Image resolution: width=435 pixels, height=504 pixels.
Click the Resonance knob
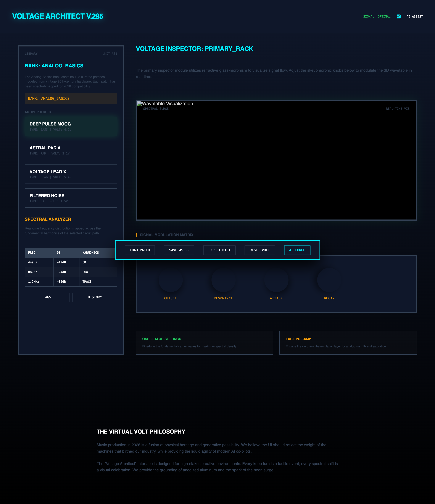[223, 280]
